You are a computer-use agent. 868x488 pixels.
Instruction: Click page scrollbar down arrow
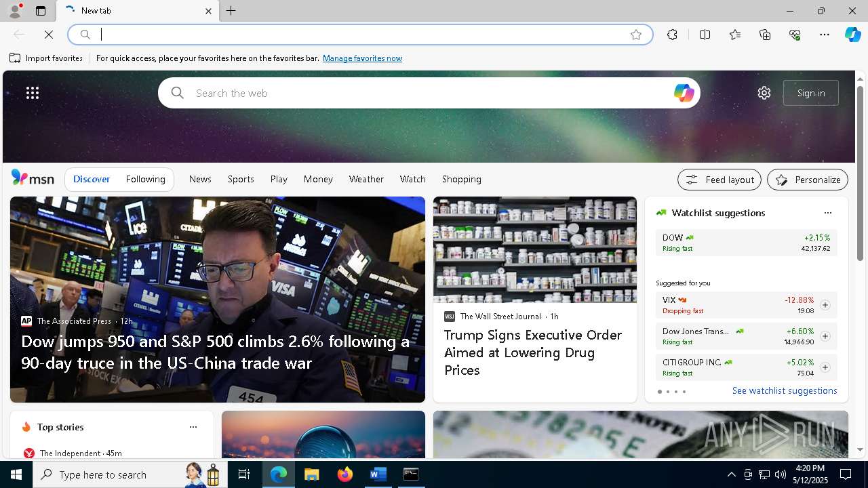(860, 449)
